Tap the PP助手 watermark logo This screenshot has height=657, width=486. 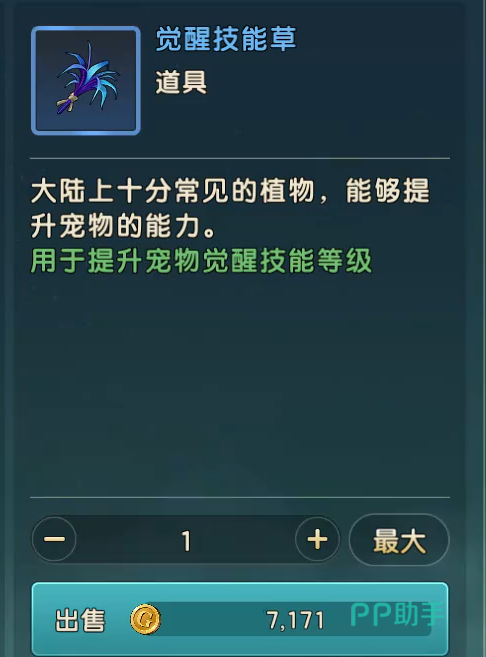tap(396, 614)
